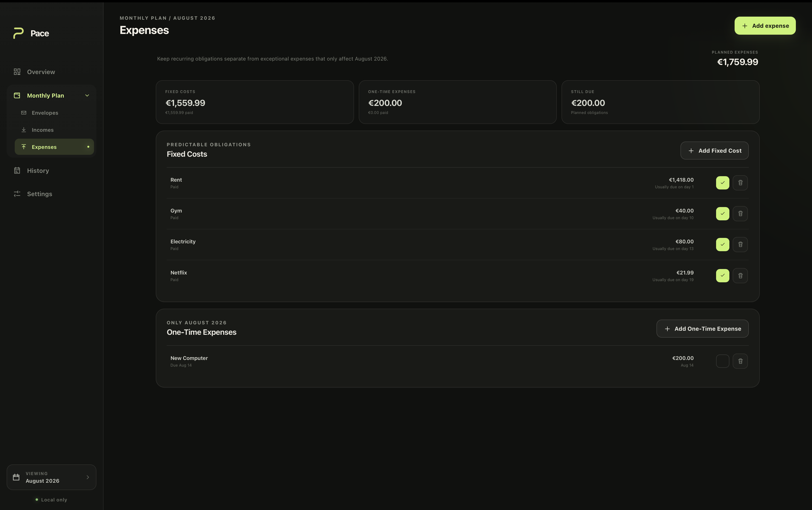Click the Overview grid icon
The image size is (812, 510).
coord(17,72)
